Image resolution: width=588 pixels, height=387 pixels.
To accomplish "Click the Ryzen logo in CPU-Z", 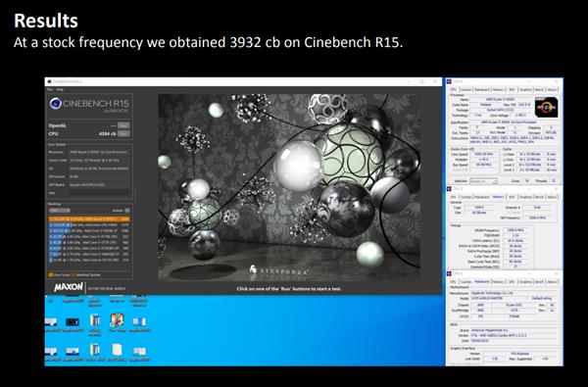I will coord(546,107).
